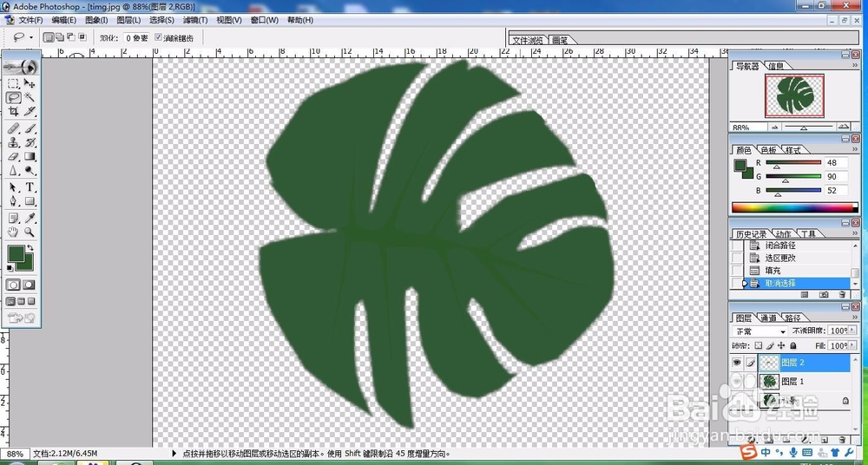The width and height of the screenshot is (868, 465).
Task: Open the 正常 blend mode dropdown
Action: click(x=760, y=331)
